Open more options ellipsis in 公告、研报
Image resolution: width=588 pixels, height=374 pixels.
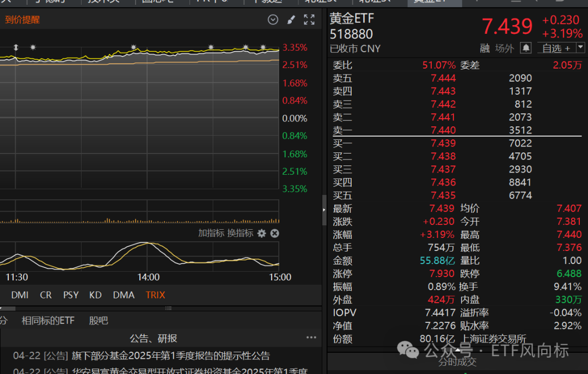(x=311, y=338)
